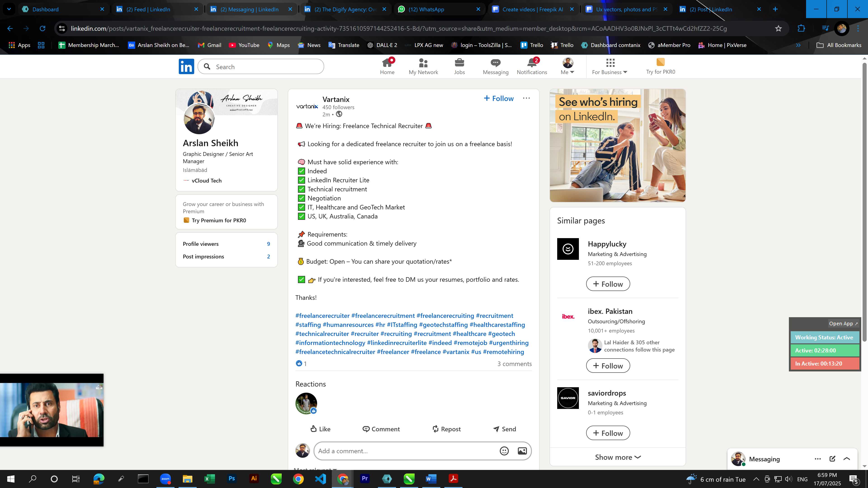Switch to The Digify Agency tab
Viewport: 868px width, 488px height.
point(345,9)
